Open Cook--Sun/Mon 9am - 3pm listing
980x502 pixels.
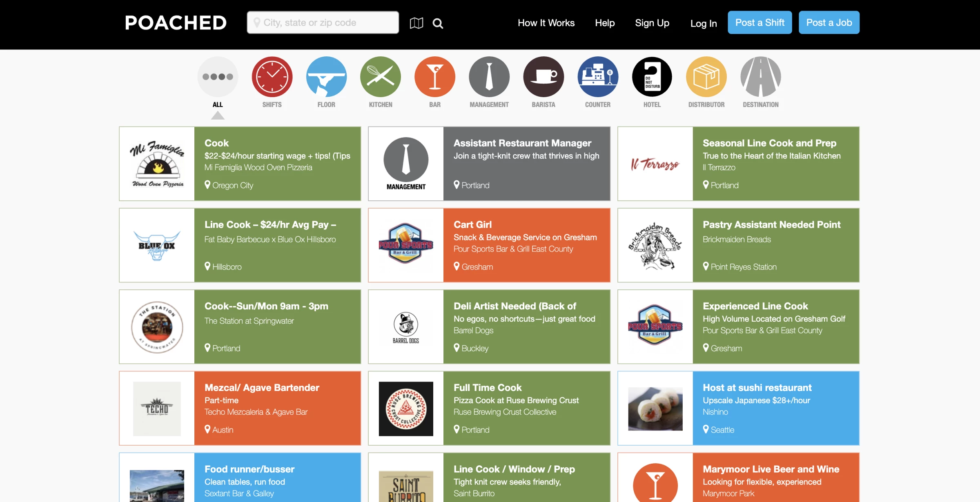pos(266,307)
